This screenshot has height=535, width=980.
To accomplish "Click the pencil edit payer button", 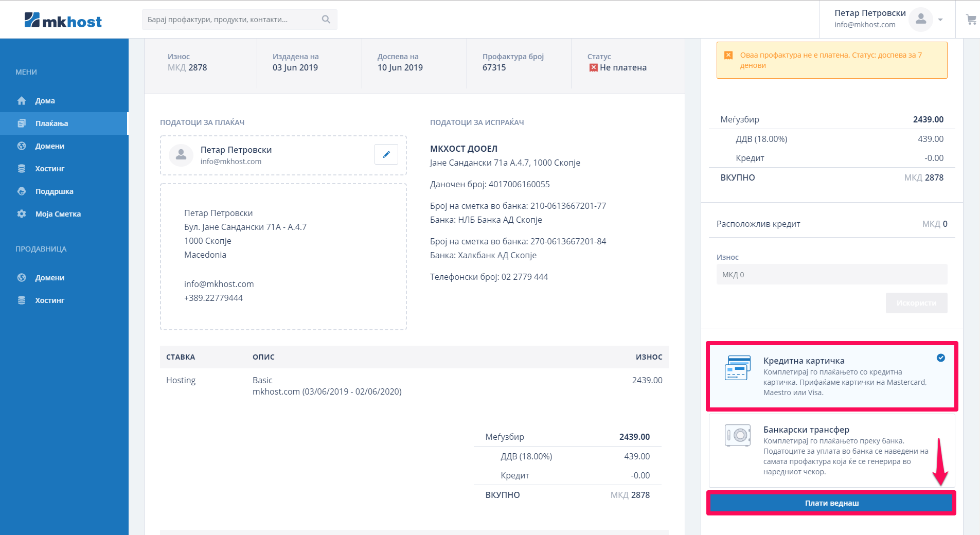I will tap(386, 154).
